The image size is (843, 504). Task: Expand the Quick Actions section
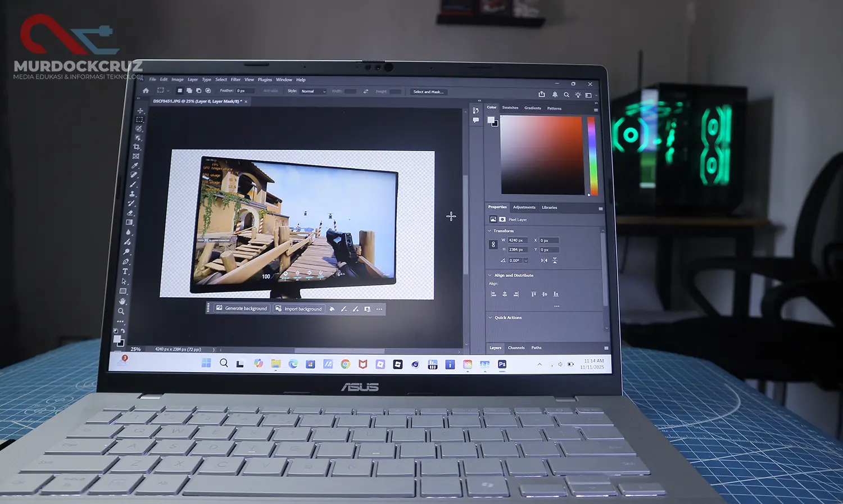pyautogui.click(x=490, y=317)
